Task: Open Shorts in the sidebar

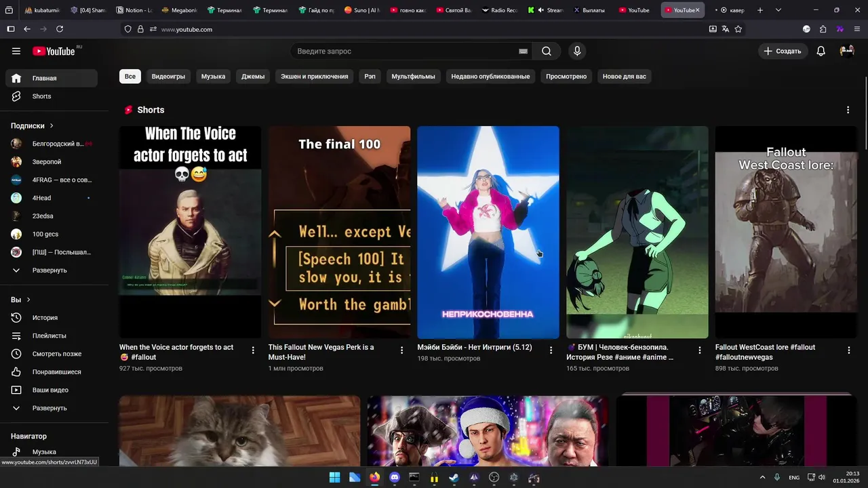Action: click(x=52, y=96)
